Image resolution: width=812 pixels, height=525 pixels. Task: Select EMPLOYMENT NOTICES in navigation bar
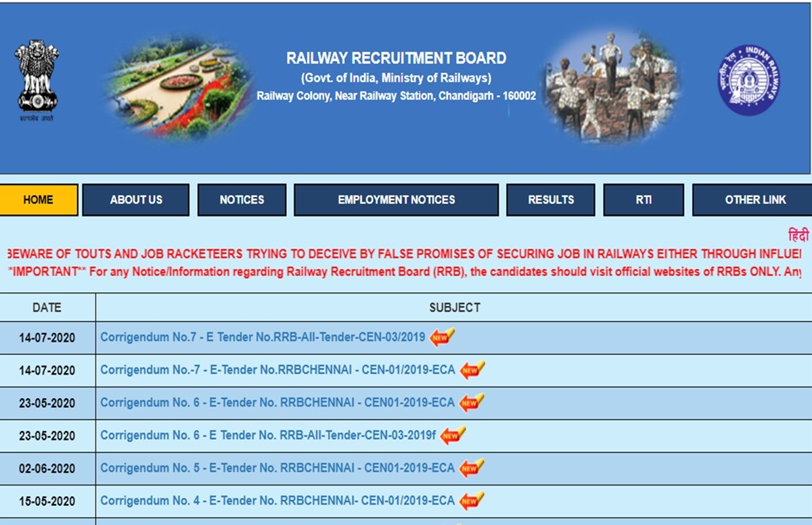pos(396,200)
